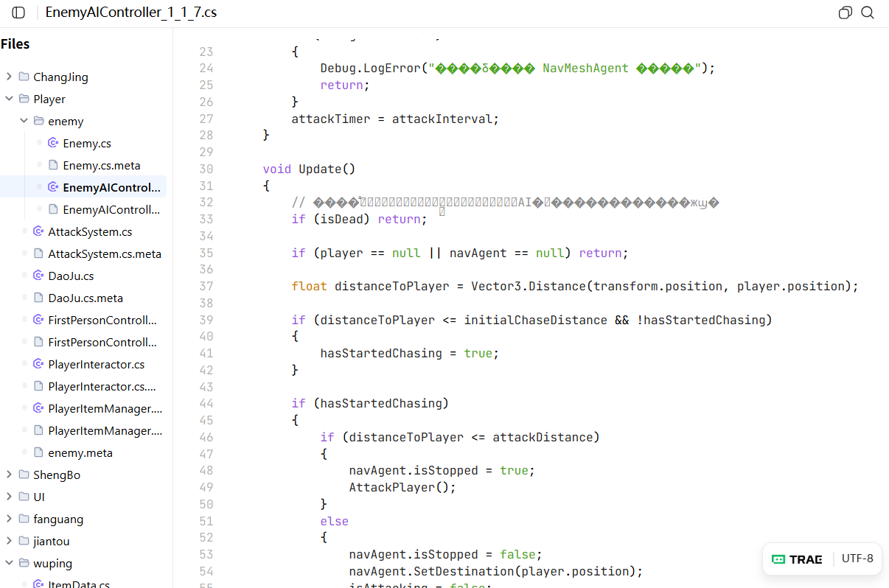Image resolution: width=889 pixels, height=588 pixels.
Task: Expand the ChangJing folder chevron
Action: pyautogui.click(x=9, y=77)
